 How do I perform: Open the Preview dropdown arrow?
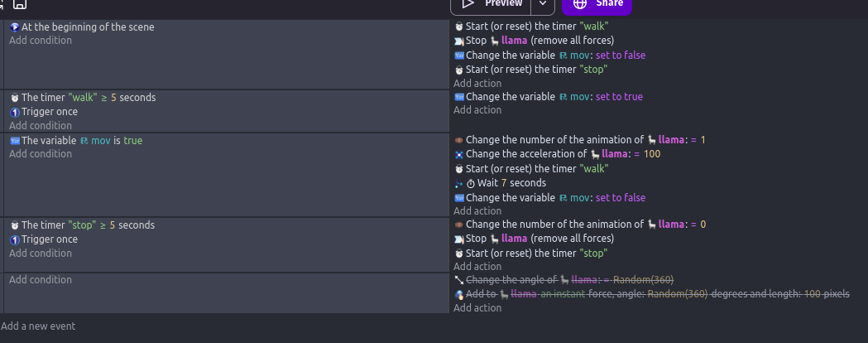click(x=543, y=4)
